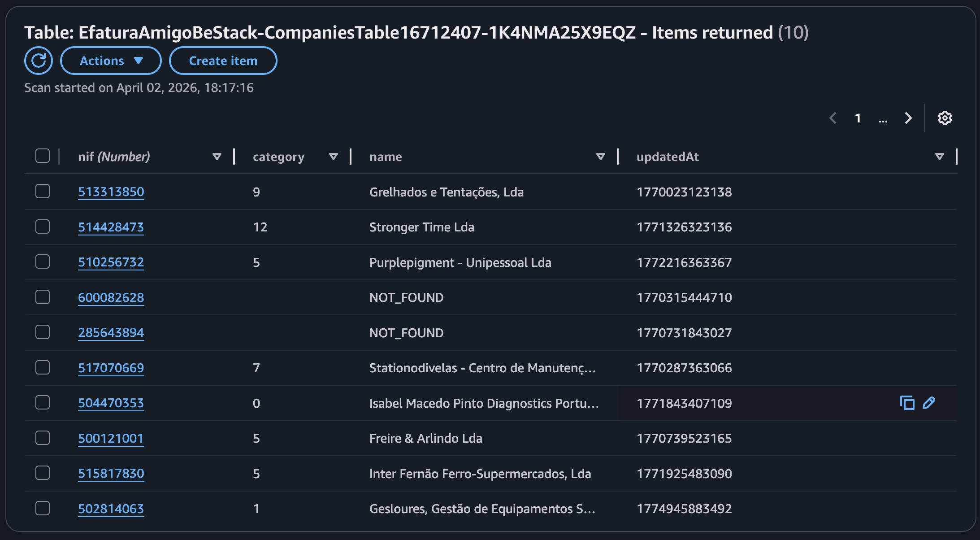This screenshot has height=540, width=980.
Task: Select page 1 in pagination
Action: [x=858, y=118]
